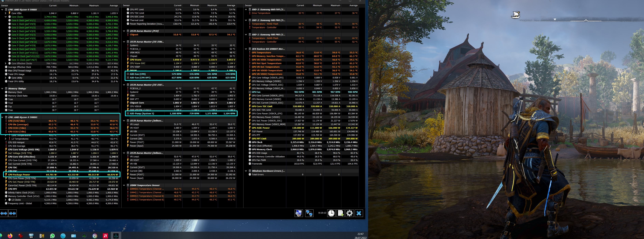This screenshot has height=239, width=644.
Task: Collapse SSD-2: Samsung 980 PRO section
Action: click(246, 20)
